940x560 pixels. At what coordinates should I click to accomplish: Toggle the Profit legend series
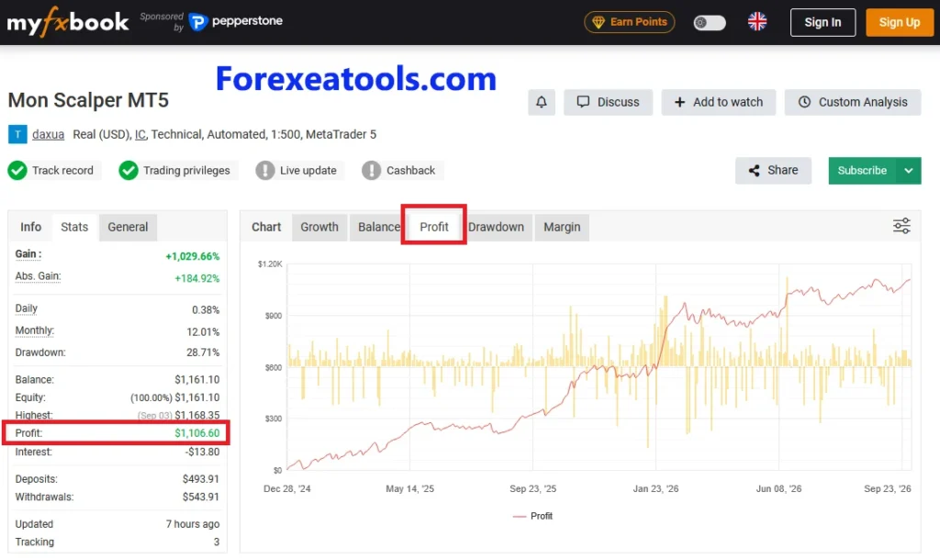click(533, 516)
